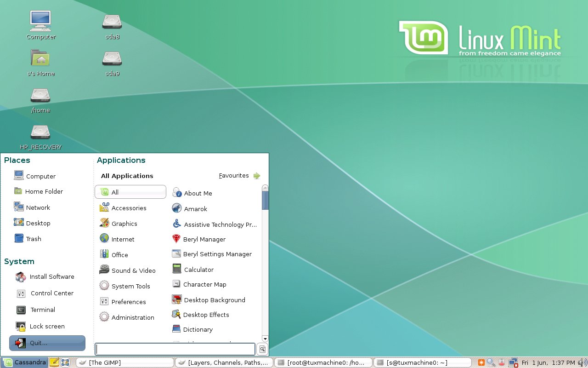588x368 pixels.
Task: Click the orange update notifier tray icon
Action: [482, 362]
